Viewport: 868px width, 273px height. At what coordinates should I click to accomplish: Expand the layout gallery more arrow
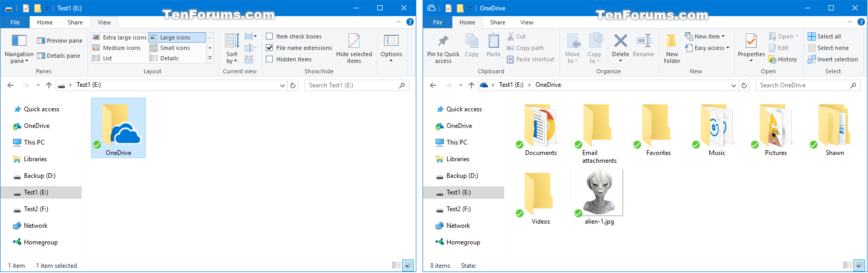pyautogui.click(x=210, y=58)
